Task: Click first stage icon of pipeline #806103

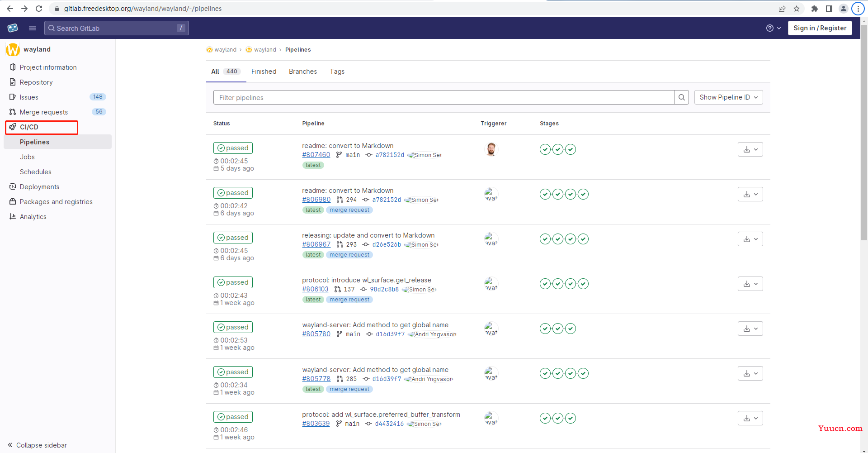Action: (545, 284)
